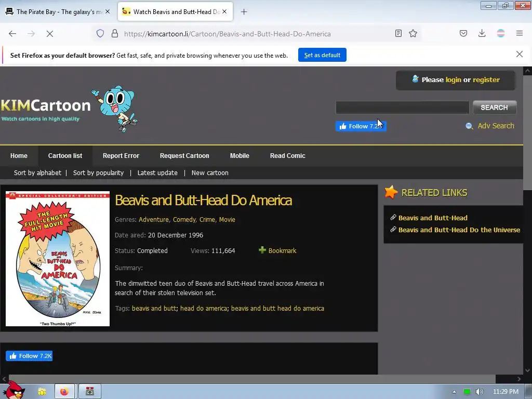
Task: Click the register link
Action: tap(486, 79)
